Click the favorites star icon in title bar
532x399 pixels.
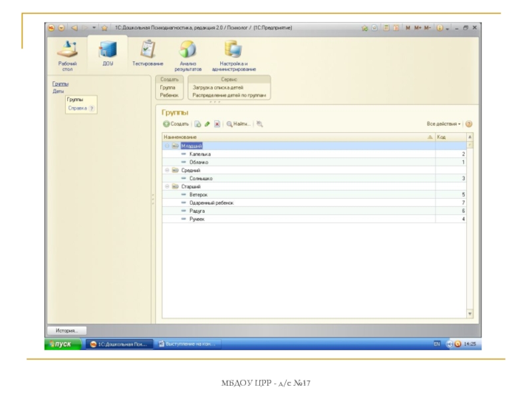click(104, 28)
